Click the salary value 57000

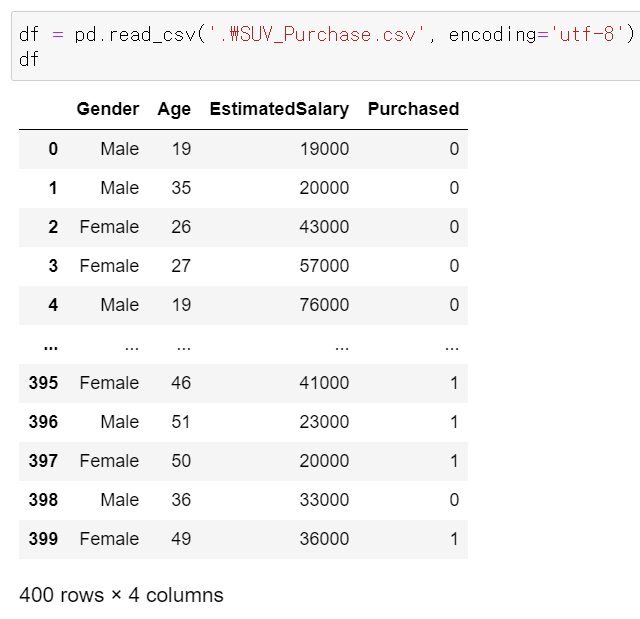click(324, 266)
